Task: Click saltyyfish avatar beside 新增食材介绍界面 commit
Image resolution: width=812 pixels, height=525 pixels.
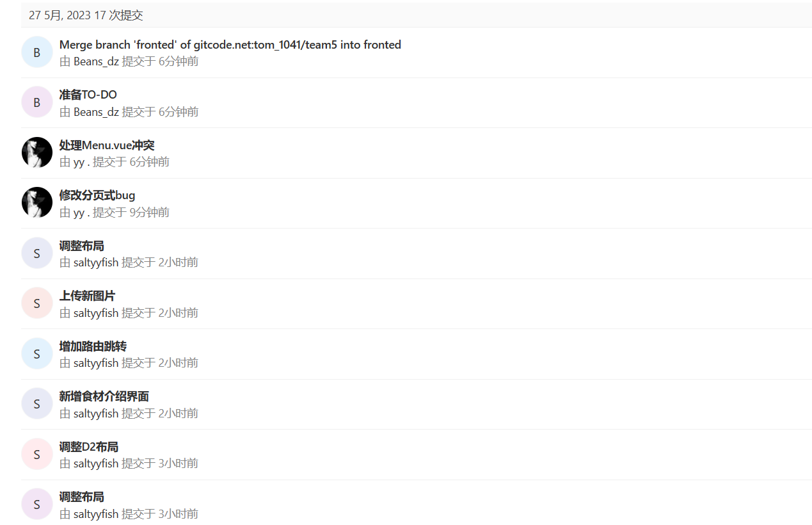Action: (x=36, y=404)
